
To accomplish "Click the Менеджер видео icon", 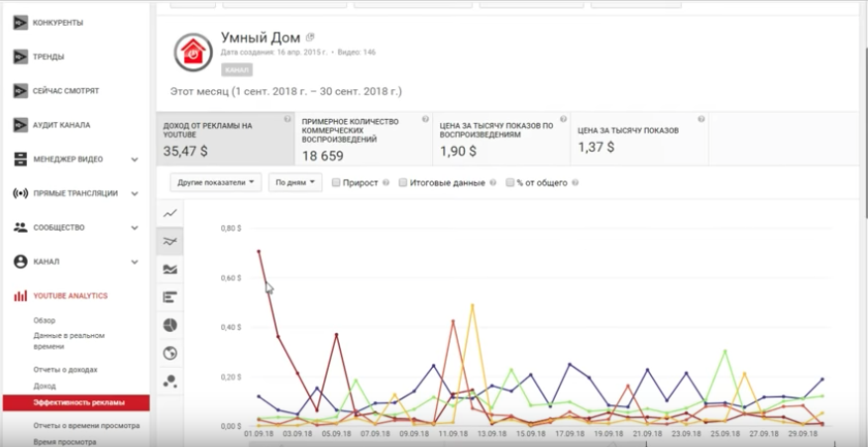I will pyautogui.click(x=21, y=160).
